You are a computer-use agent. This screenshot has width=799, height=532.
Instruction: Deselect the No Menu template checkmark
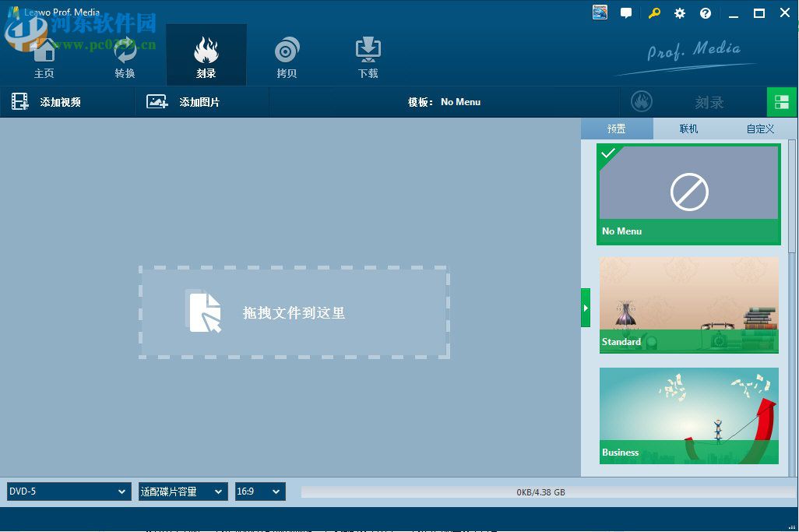coord(609,154)
